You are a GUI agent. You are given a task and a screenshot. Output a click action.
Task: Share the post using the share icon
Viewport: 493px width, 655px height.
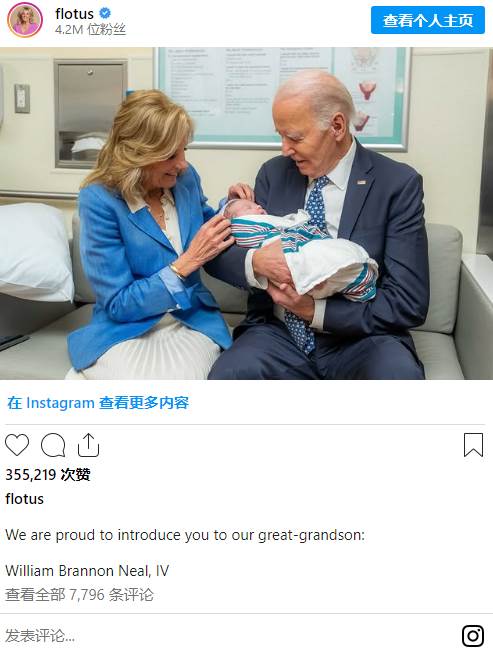(89, 445)
